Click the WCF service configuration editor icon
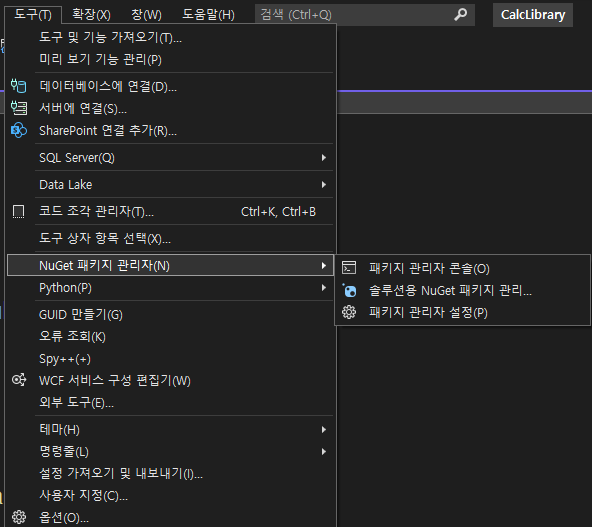 [18, 380]
